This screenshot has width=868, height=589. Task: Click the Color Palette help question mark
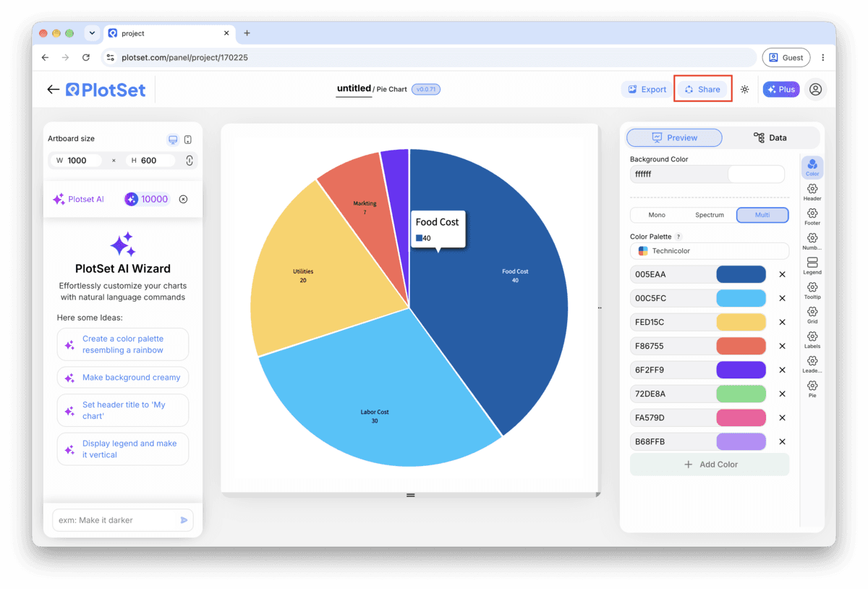tap(678, 237)
